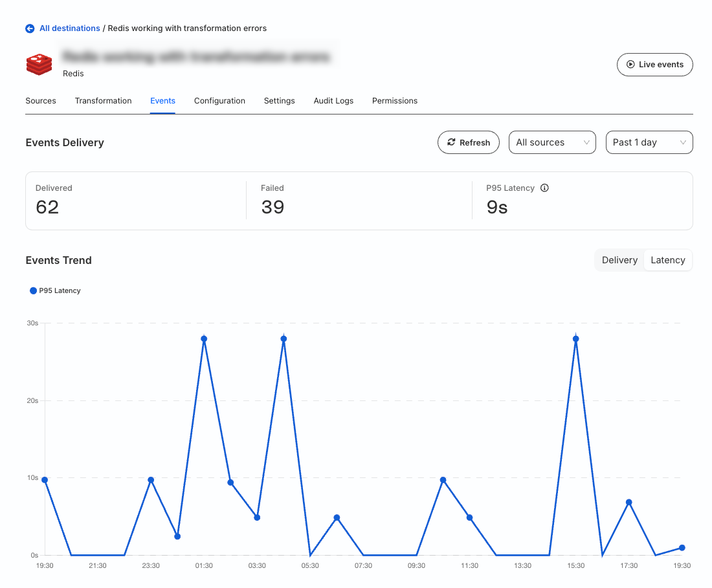Open Live events view
Screen dimensions: 712x588
(x=654, y=65)
